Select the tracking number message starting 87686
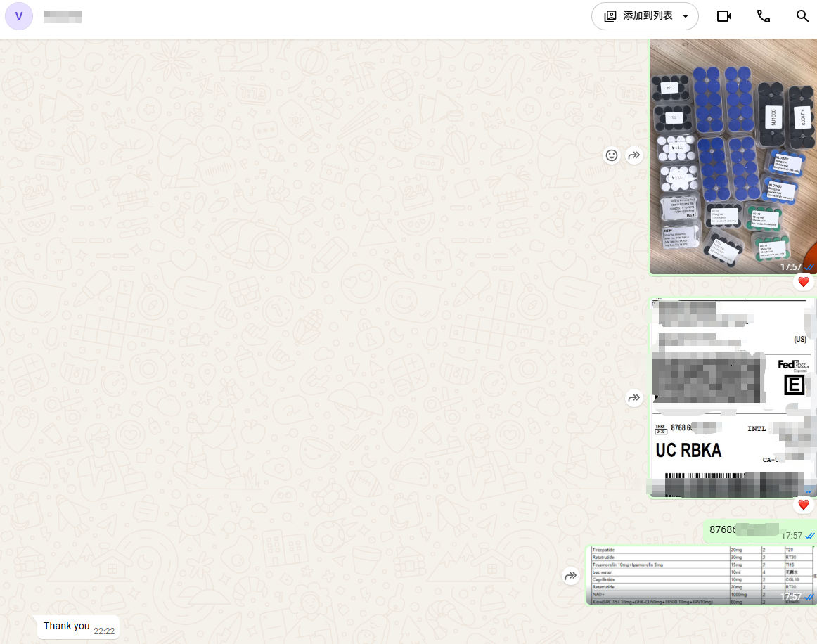The image size is (817, 644). [759, 531]
